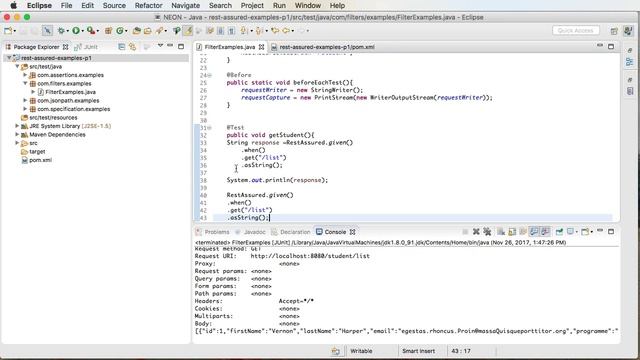Click the Debug bug toolbar icon
The image size is (640, 360).
[x=61, y=31]
